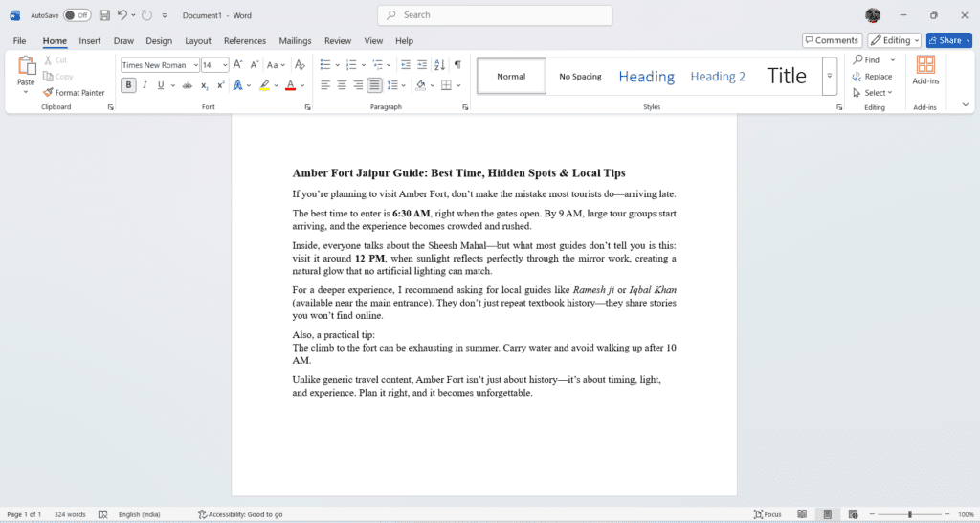Align text to the right
The height and width of the screenshot is (523, 980).
tap(358, 85)
